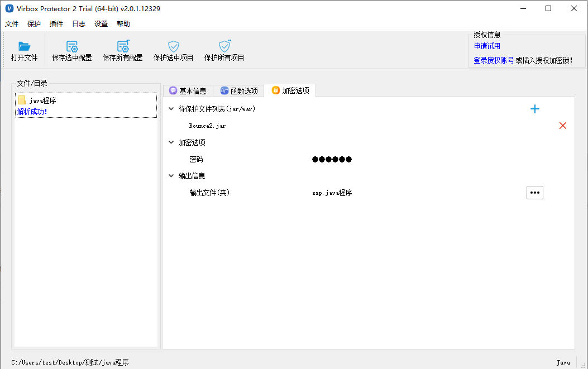
Task: Click the Virbox Protector logo in title bar
Action: pos(9,8)
